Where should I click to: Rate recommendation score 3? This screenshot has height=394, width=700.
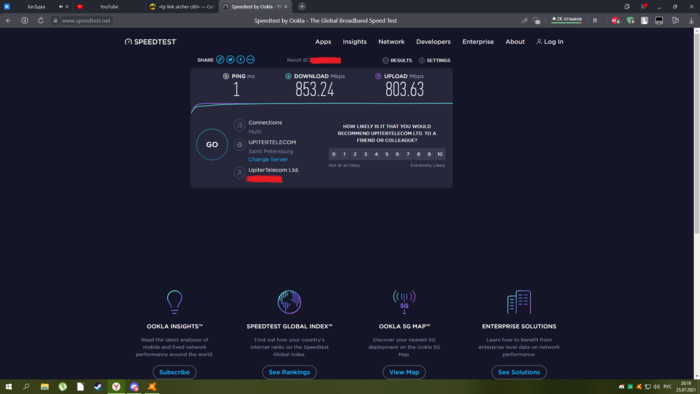366,154
